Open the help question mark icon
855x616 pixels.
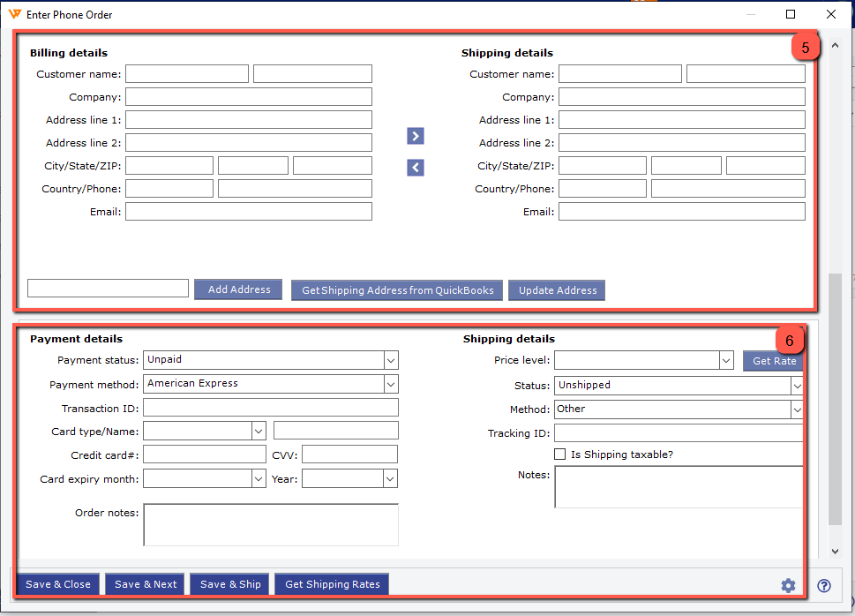pyautogui.click(x=824, y=586)
